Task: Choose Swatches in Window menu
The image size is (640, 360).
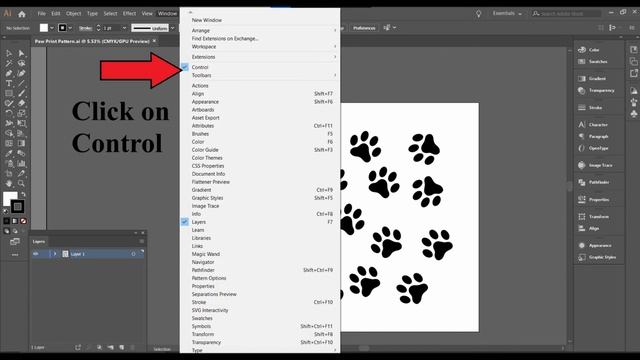Action: pyautogui.click(x=202, y=318)
